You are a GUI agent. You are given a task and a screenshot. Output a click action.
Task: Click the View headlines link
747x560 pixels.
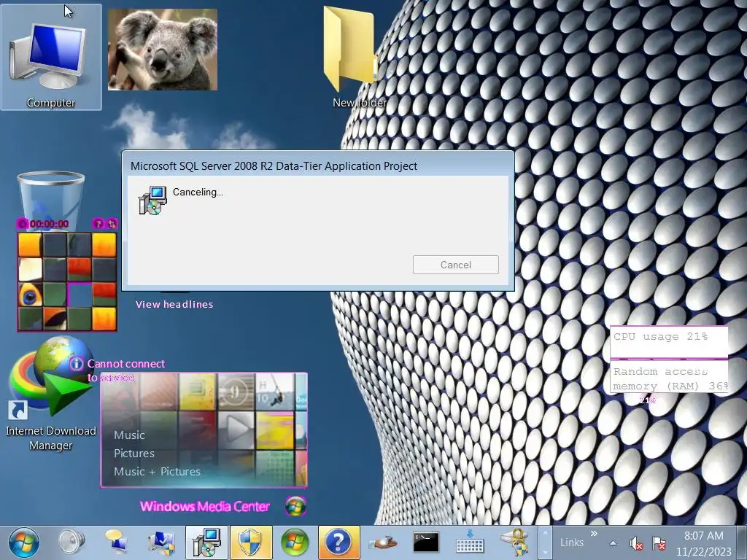click(174, 304)
